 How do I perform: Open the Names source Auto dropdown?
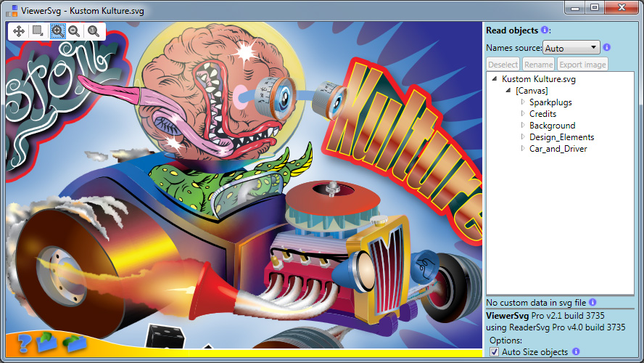tap(571, 48)
